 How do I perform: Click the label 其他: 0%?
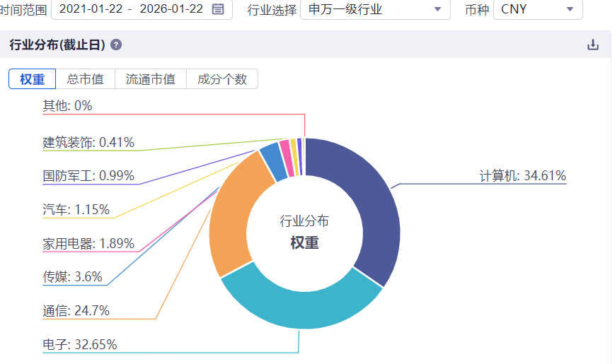[x=67, y=105]
